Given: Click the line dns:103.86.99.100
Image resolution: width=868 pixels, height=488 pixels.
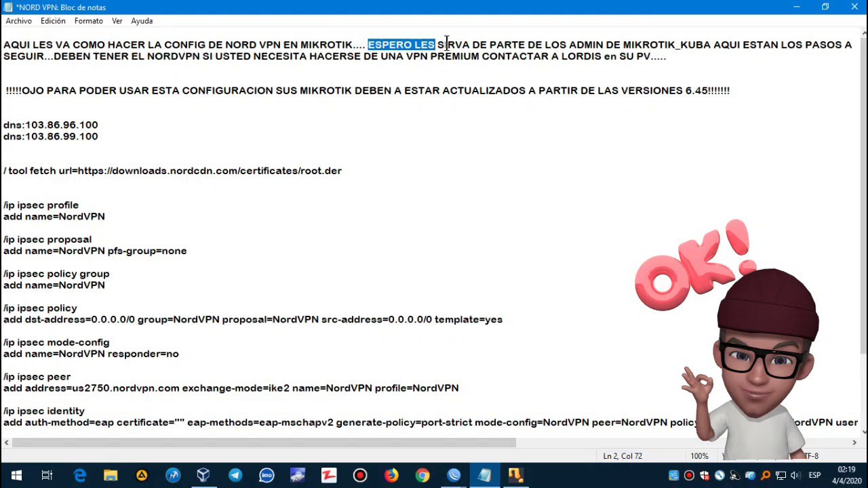Looking at the screenshot, I should [x=51, y=136].
